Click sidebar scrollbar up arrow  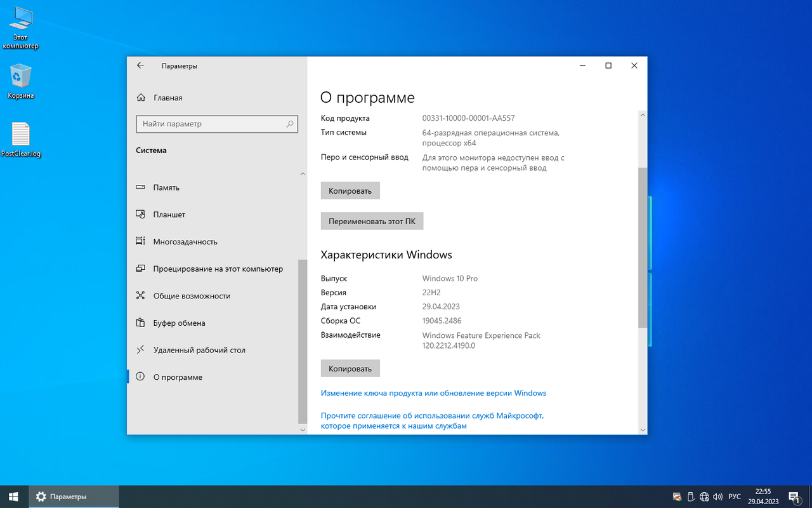tap(303, 174)
